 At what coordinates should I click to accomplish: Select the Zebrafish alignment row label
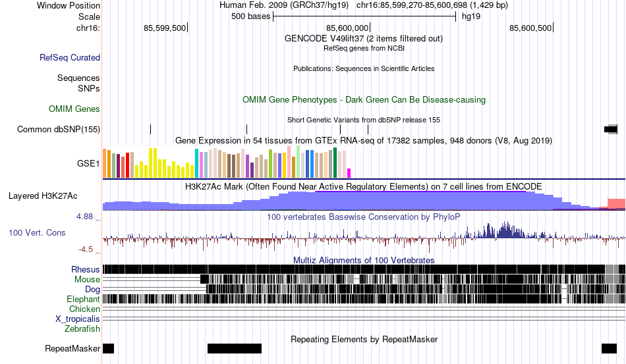pyautogui.click(x=82, y=329)
